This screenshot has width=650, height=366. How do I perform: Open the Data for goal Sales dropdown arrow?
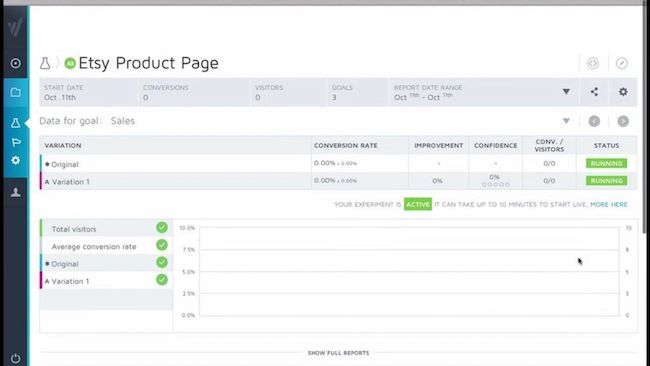pos(566,121)
